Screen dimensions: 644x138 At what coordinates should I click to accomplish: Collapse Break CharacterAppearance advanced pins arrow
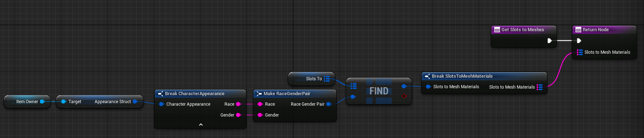pyautogui.click(x=201, y=125)
